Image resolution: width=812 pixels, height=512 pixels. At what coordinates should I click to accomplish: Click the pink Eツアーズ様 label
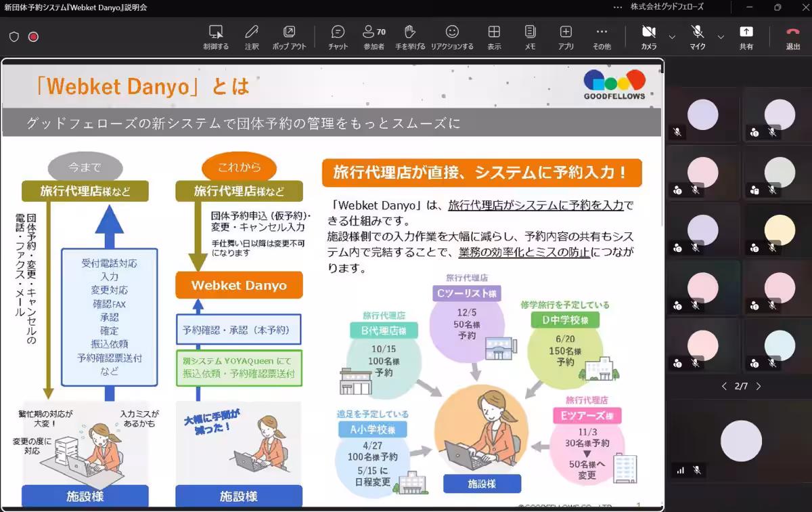coord(587,416)
